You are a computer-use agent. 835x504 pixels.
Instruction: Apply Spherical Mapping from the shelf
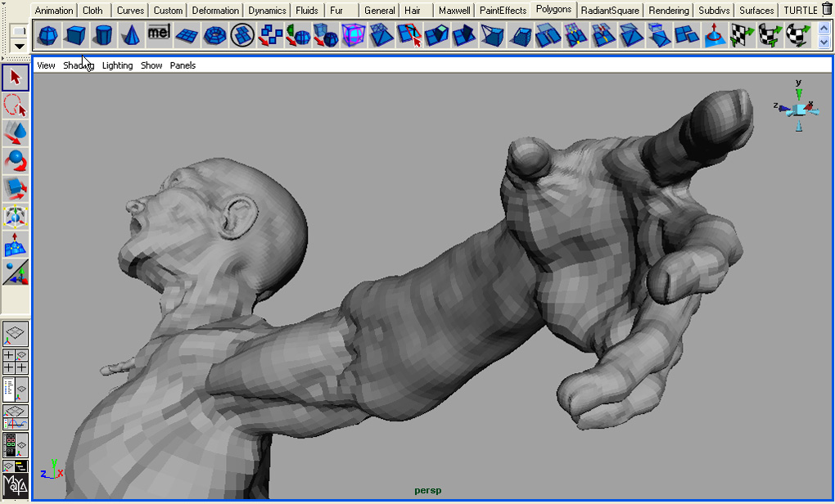[797, 35]
